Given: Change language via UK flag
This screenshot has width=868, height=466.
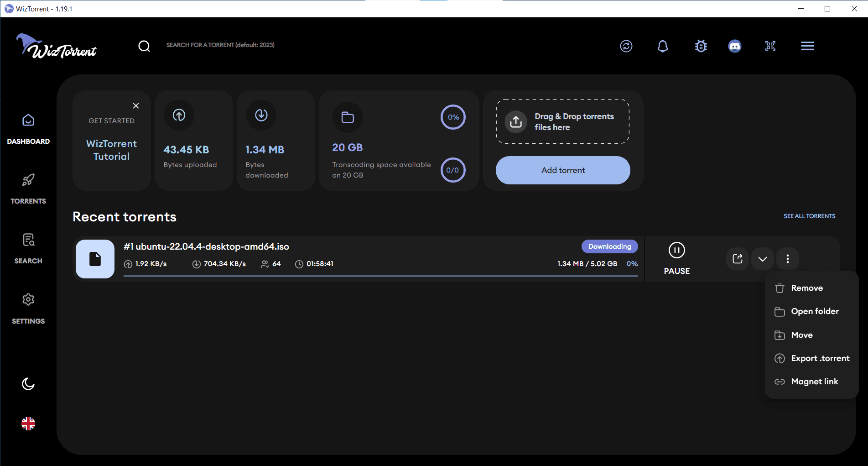Looking at the screenshot, I should click(28, 424).
